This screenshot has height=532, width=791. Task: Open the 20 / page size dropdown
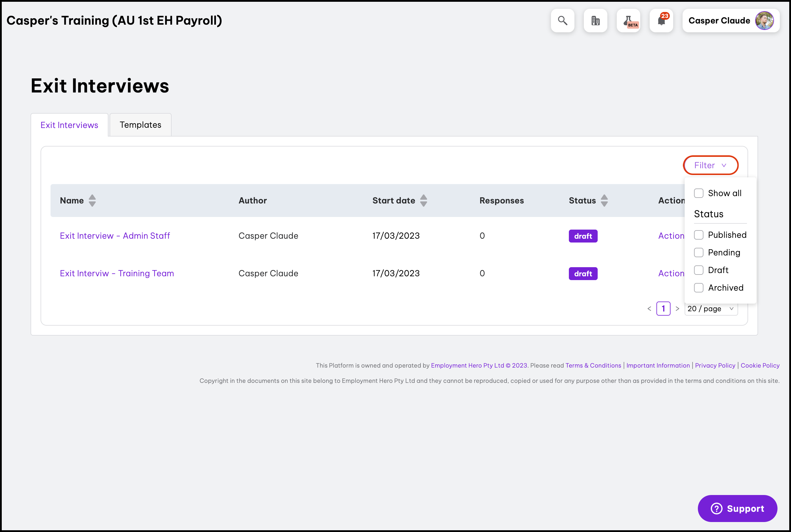[710, 309]
